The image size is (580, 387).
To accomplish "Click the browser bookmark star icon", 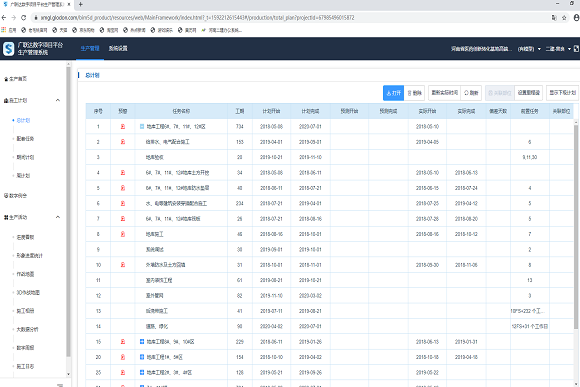I will point(564,18).
